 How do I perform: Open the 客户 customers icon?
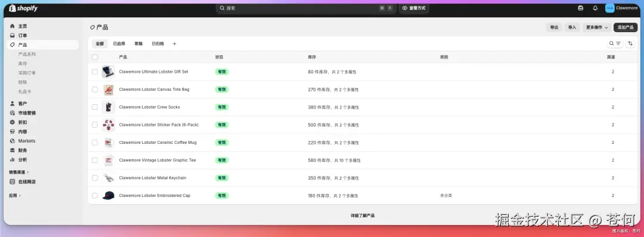coord(13,104)
